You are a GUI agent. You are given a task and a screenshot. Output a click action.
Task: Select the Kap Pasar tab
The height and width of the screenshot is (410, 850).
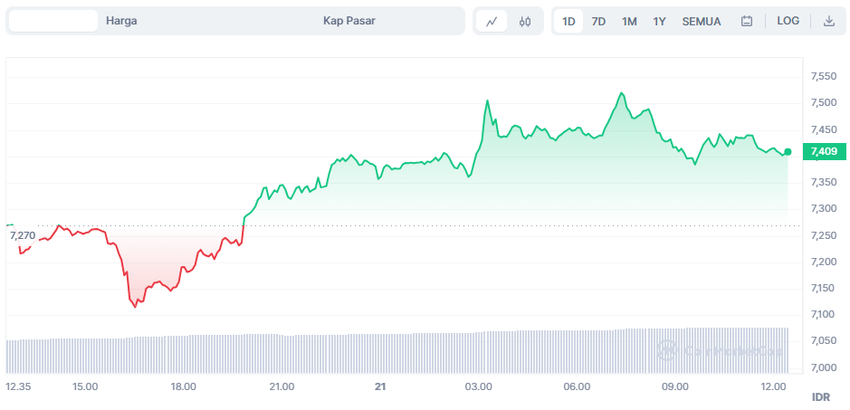pos(349,21)
